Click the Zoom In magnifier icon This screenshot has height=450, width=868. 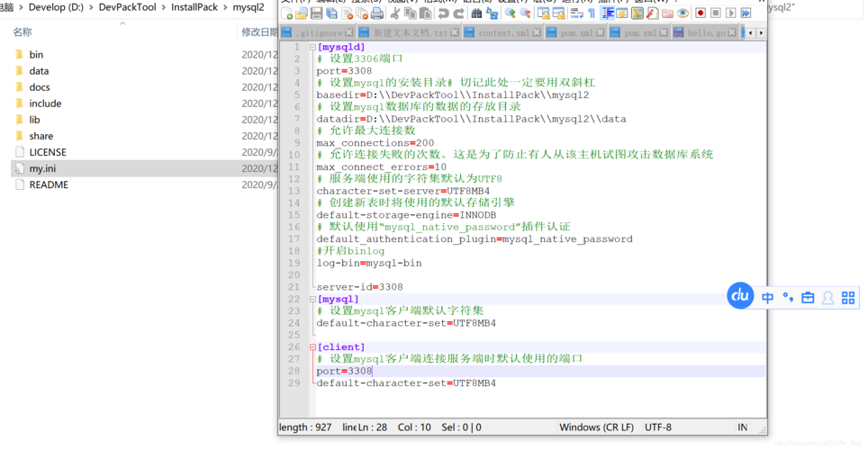click(x=510, y=13)
